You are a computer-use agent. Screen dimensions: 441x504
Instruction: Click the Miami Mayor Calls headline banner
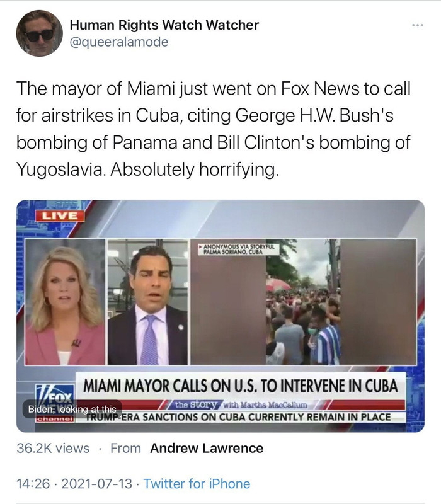point(241,386)
